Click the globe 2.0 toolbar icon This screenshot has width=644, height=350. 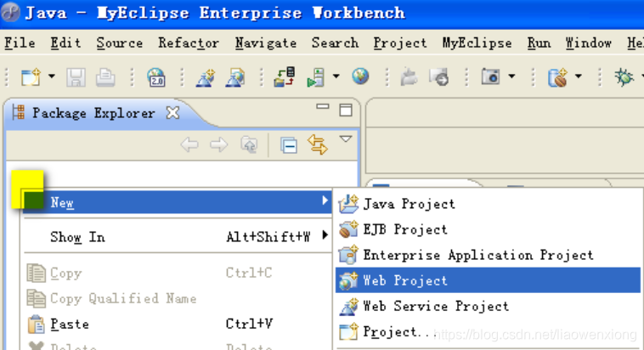point(156,77)
